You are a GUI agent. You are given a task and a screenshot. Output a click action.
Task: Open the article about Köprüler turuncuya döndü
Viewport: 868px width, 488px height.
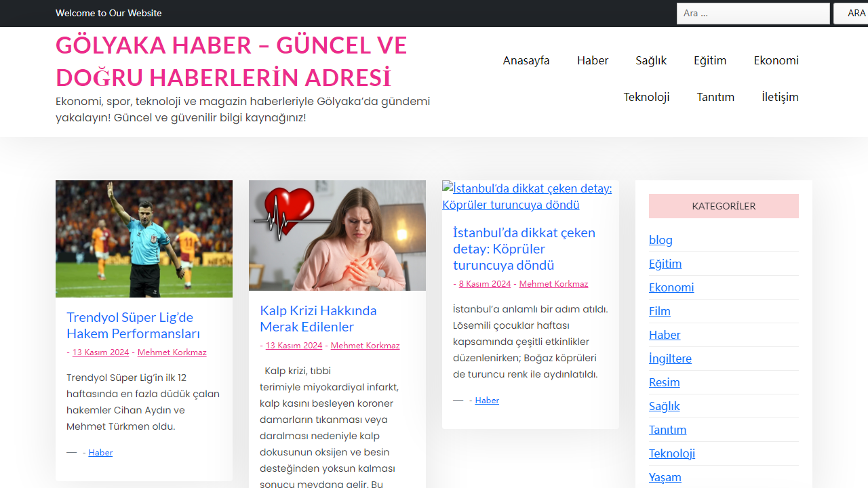[524, 249]
